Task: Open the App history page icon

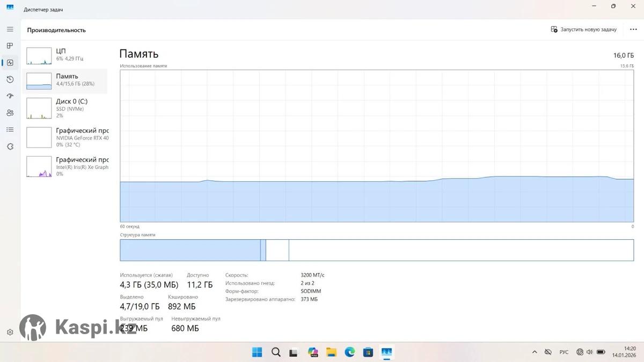Action: click(x=10, y=79)
